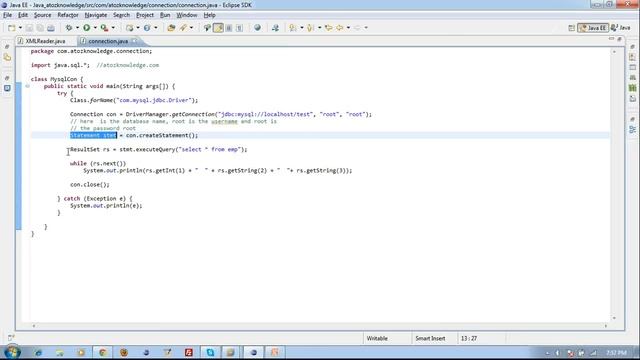Collapse the main method fold marker
Image resolution: width=640 pixels, height=360 pixels.
coord(27,86)
